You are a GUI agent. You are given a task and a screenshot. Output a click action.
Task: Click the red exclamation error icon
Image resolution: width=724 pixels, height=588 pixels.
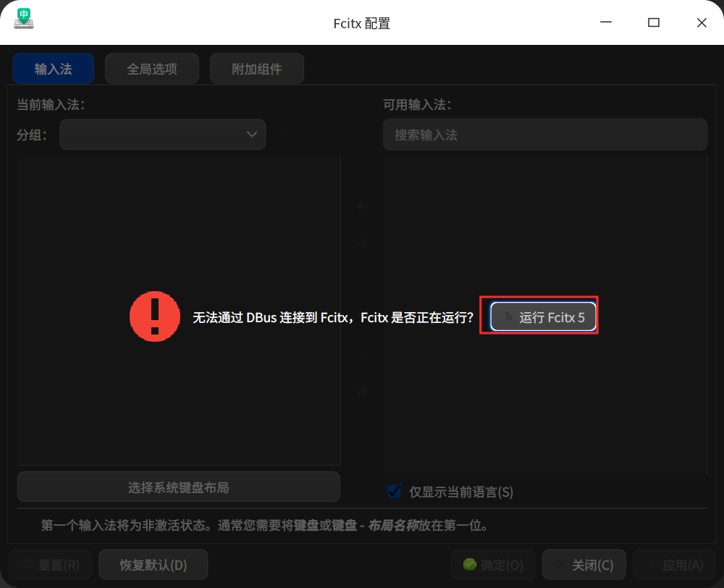pyautogui.click(x=154, y=316)
